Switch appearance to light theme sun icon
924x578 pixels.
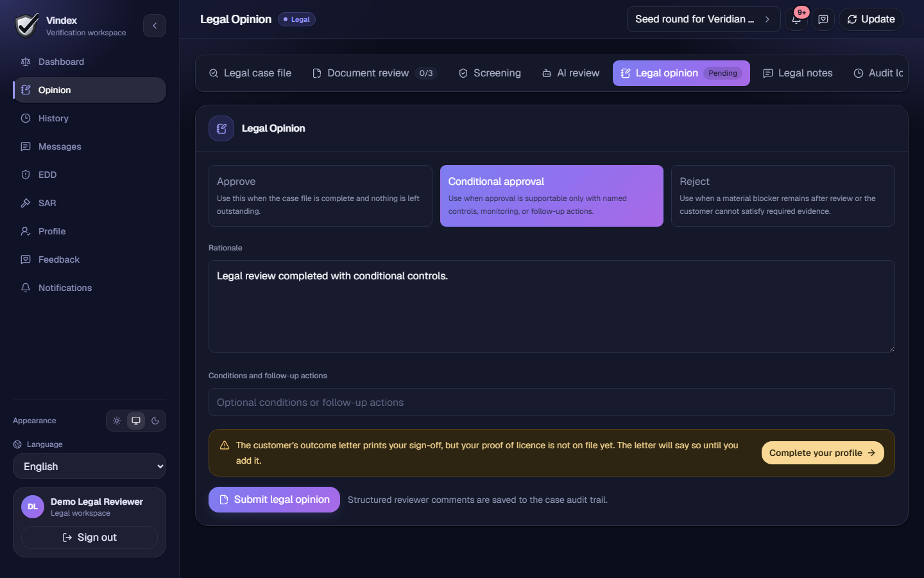click(x=117, y=421)
